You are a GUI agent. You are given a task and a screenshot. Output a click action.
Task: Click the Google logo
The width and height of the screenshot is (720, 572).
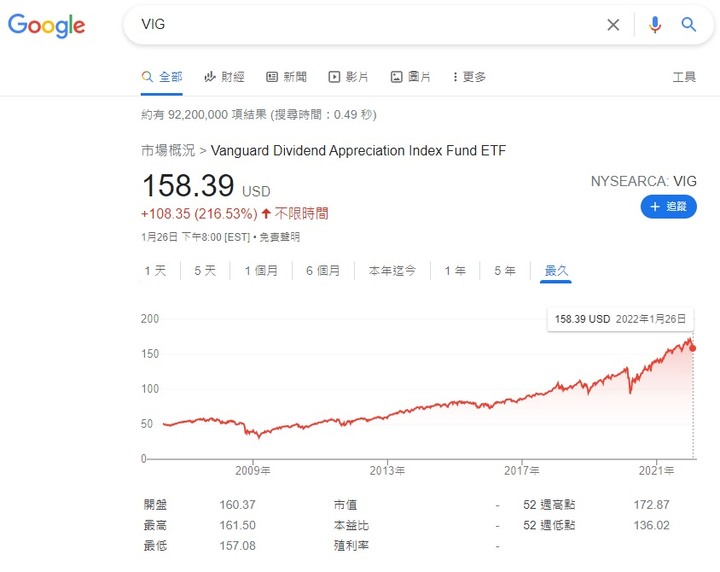(46, 26)
